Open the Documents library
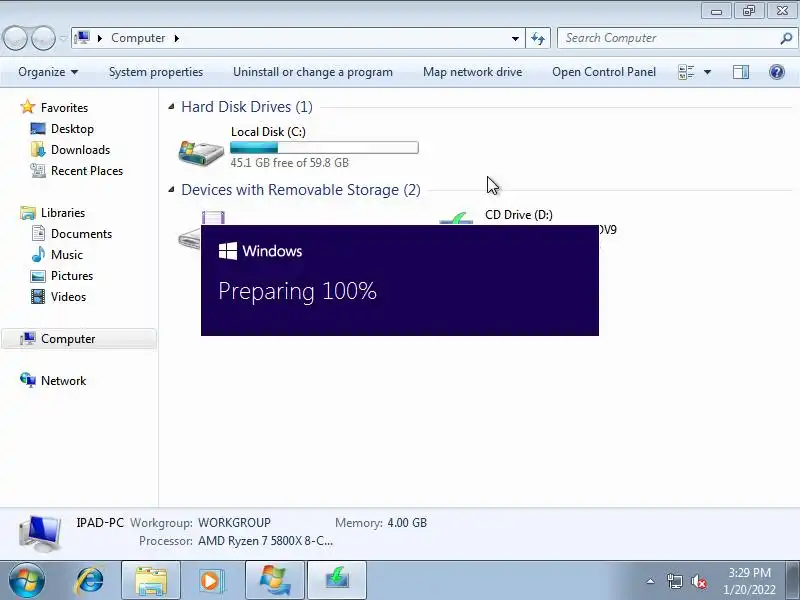Screen dimensions: 800x600 tap(81, 234)
